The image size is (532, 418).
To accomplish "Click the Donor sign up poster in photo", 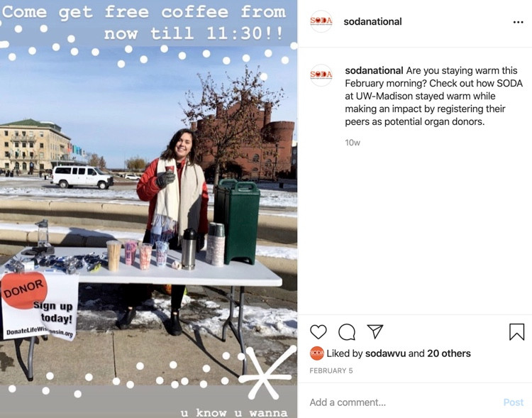I will pos(40,306).
